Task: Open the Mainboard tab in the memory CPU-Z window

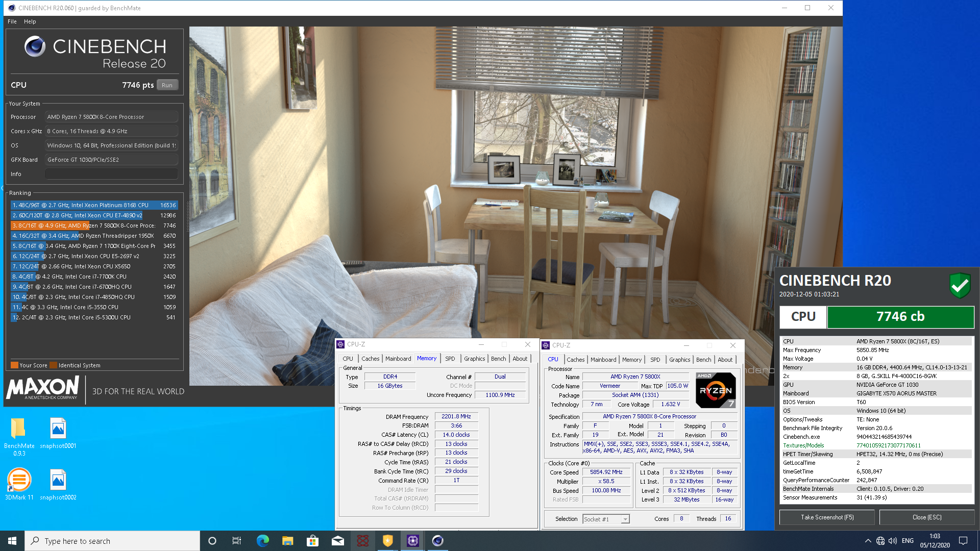Action: point(398,359)
